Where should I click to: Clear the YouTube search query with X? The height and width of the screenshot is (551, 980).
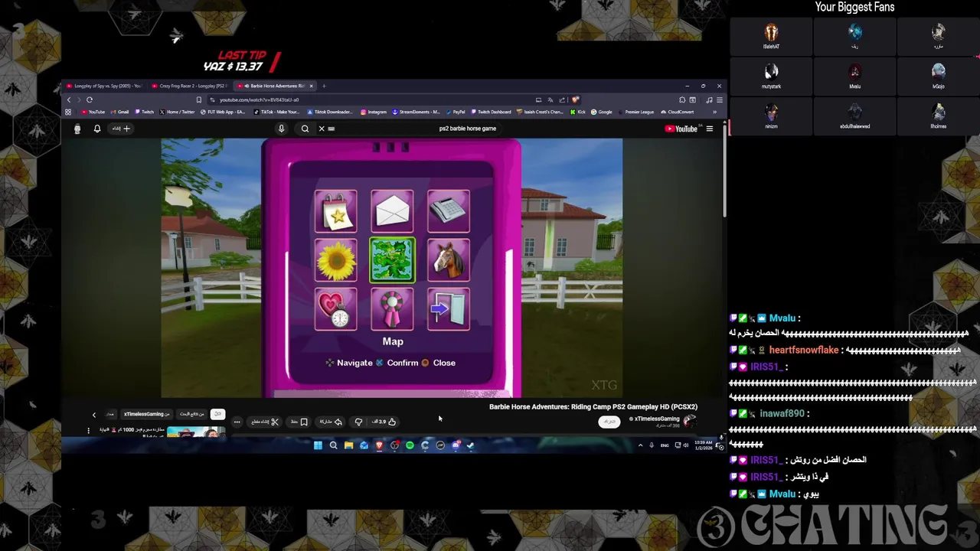click(322, 129)
